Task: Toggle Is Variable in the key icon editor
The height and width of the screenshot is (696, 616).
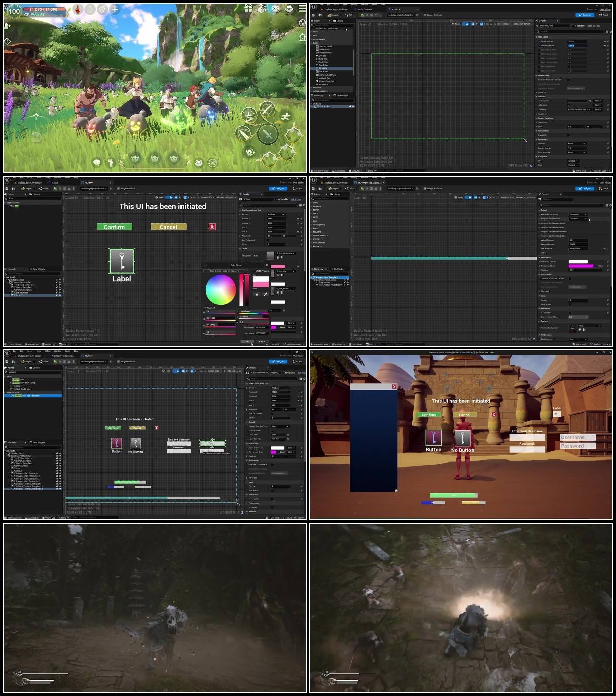Action: (276, 199)
